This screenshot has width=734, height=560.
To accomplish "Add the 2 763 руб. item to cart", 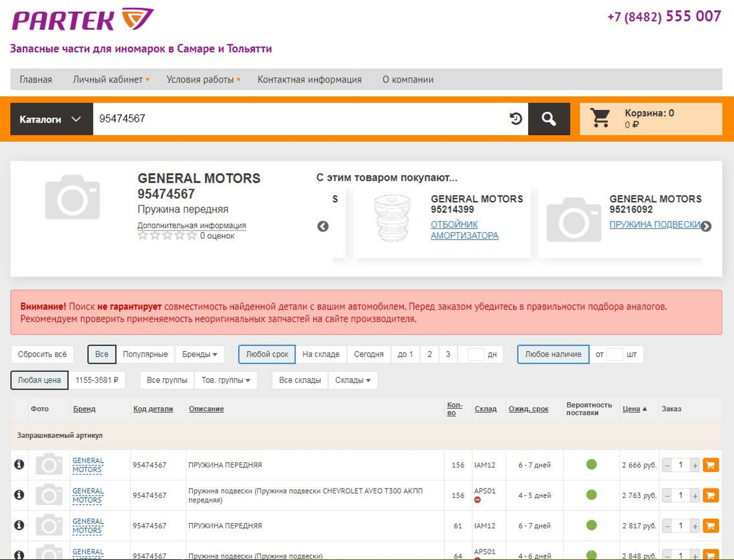I will click(x=711, y=495).
